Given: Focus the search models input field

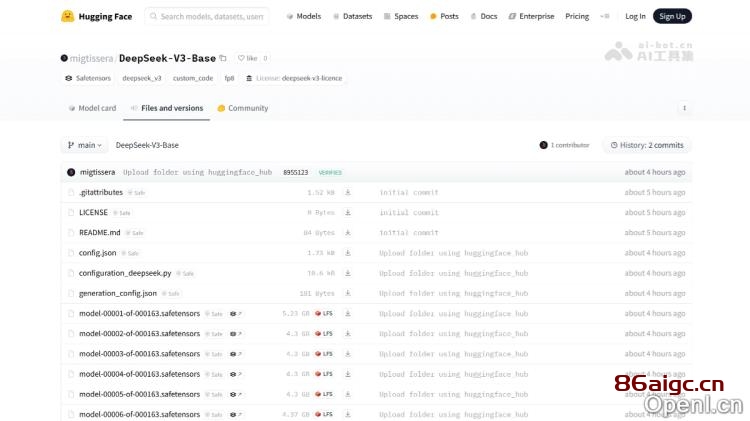Looking at the screenshot, I should coord(207,16).
